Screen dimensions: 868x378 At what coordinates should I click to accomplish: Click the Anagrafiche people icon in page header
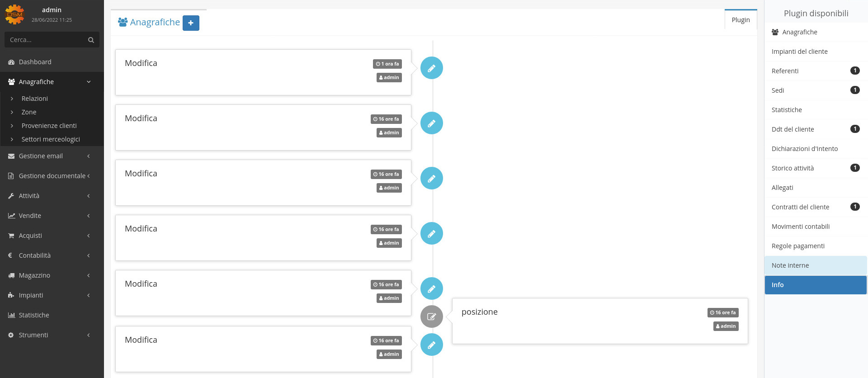point(123,22)
